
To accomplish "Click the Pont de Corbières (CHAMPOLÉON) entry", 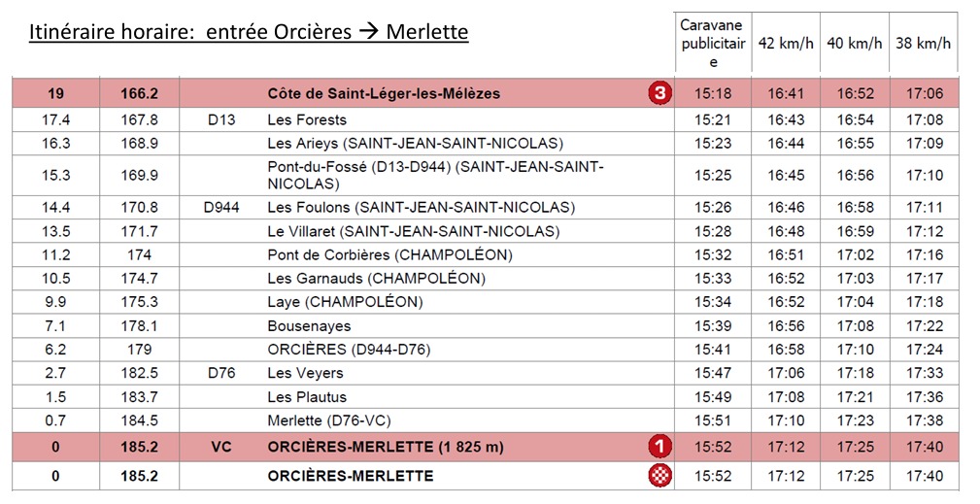I will 390,254.
